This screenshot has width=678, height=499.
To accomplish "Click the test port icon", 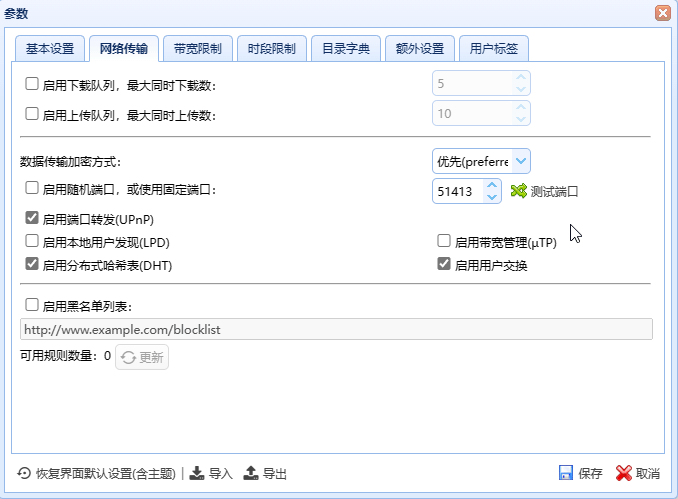I will click(518, 191).
